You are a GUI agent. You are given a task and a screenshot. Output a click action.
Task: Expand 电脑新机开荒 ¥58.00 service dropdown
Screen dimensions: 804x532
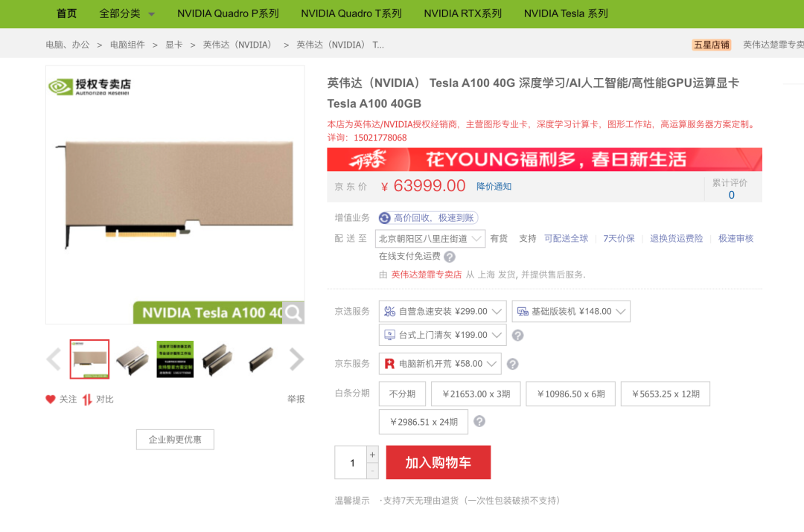tap(440, 363)
